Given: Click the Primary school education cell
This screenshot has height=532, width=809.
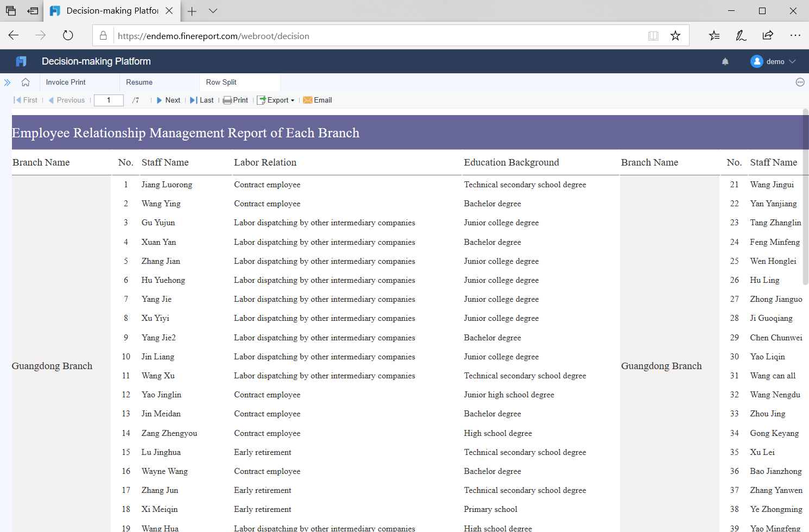Looking at the screenshot, I should [491, 509].
